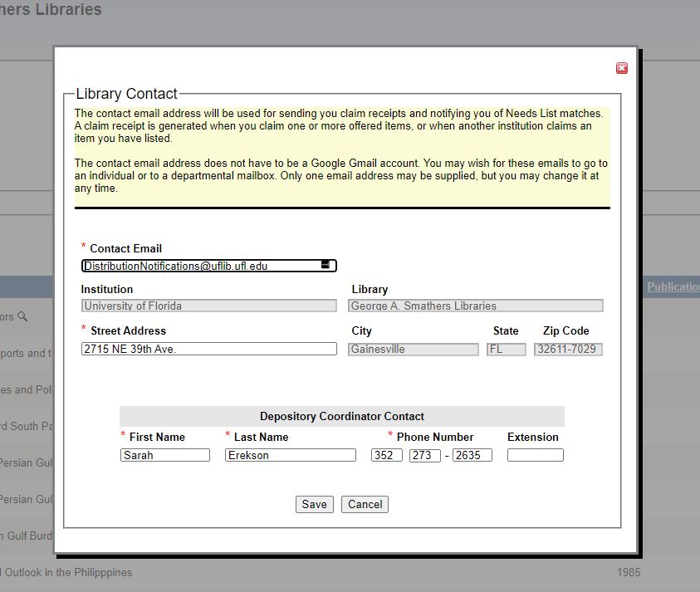The image size is (700, 592).
Task: Click the empty Extension field
Action: point(536,455)
